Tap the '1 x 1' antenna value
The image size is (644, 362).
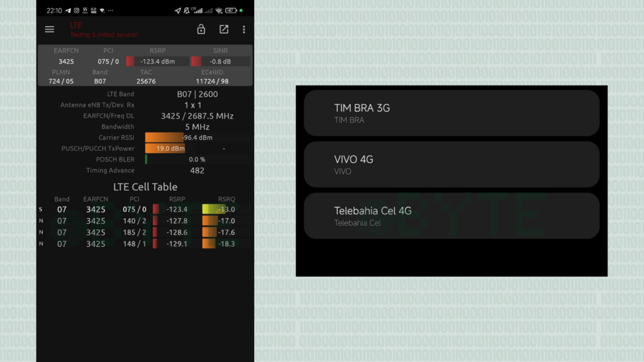(x=192, y=105)
